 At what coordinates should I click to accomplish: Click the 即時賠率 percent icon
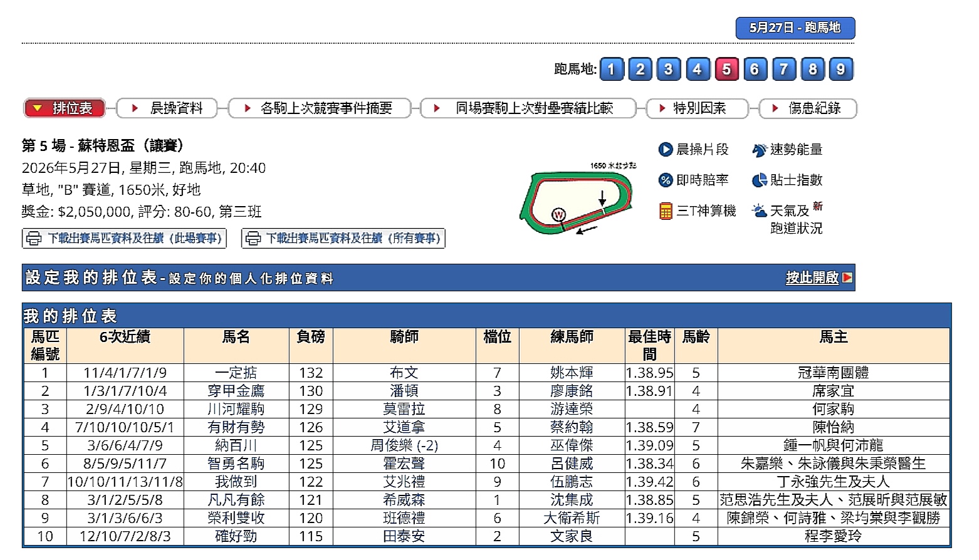665,180
